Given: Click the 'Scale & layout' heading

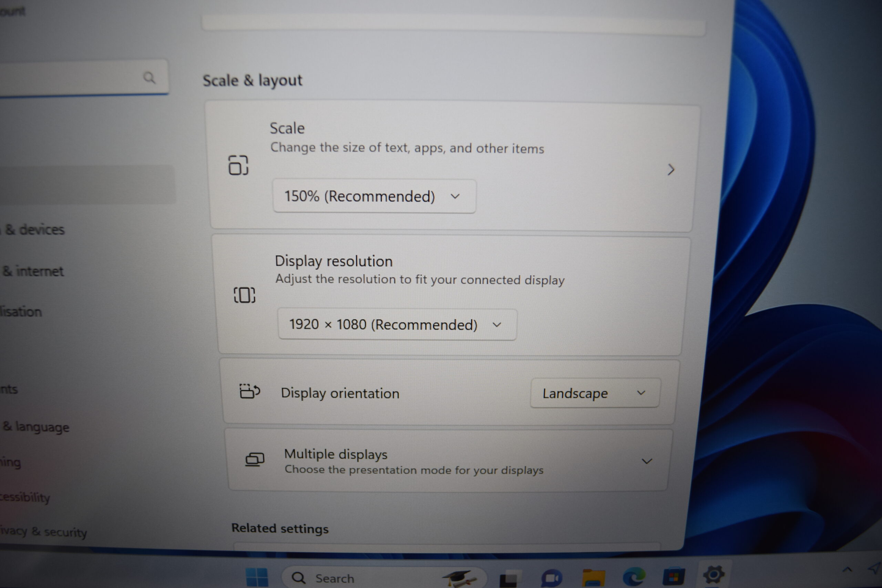Looking at the screenshot, I should tap(253, 80).
